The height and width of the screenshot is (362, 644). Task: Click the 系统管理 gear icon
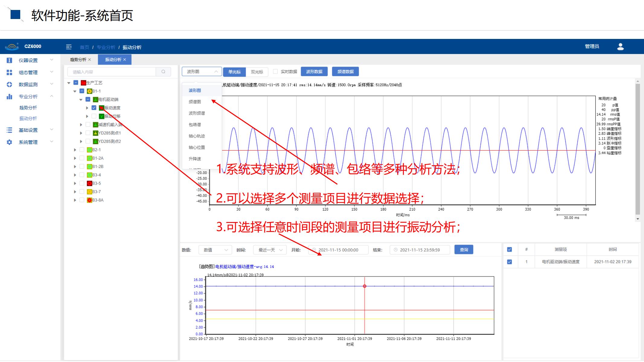[x=9, y=142]
